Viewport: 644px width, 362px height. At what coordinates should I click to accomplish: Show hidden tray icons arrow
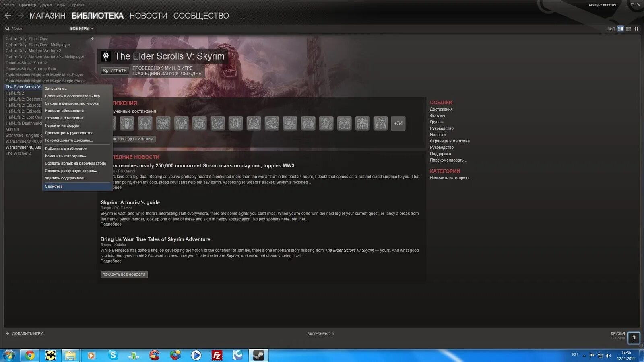click(x=584, y=356)
